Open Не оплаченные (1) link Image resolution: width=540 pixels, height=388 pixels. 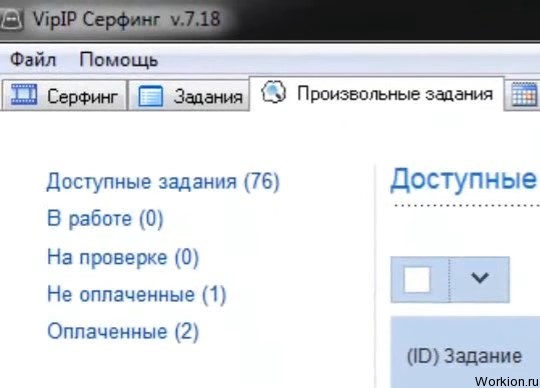pos(136,294)
